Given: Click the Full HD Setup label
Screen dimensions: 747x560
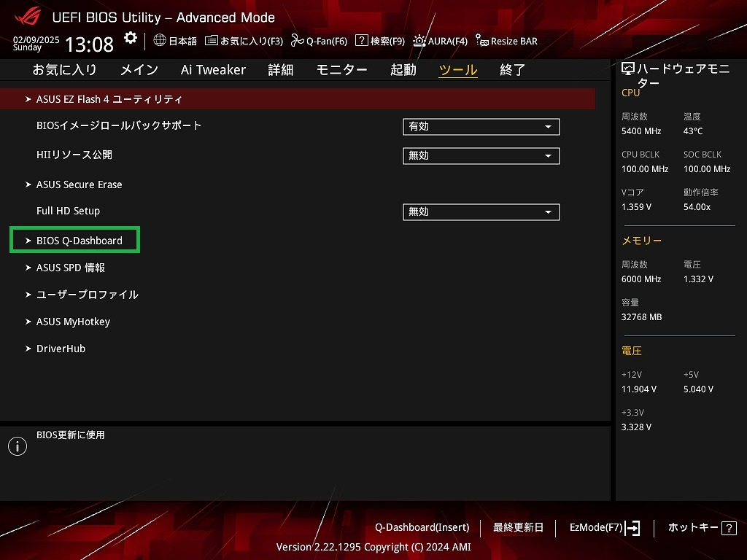Looking at the screenshot, I should (x=68, y=211).
